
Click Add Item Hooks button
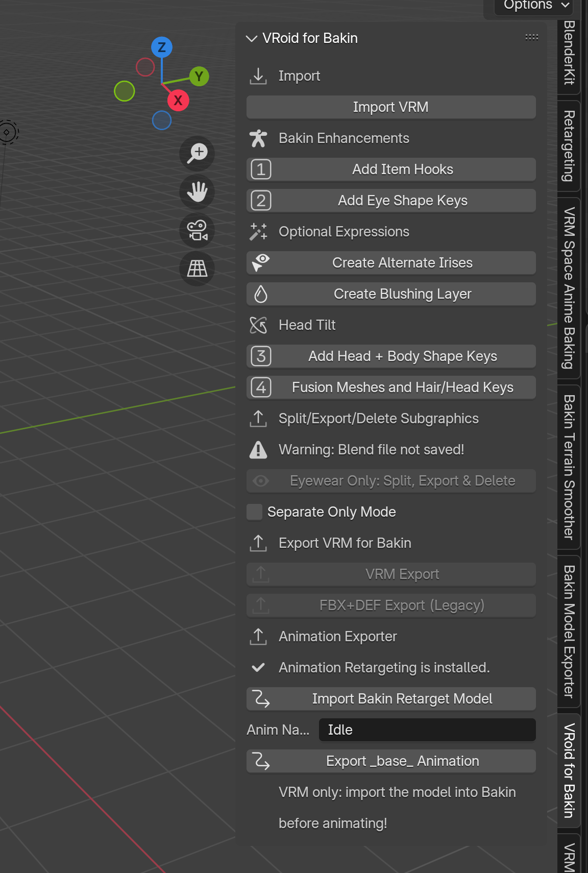pos(391,169)
